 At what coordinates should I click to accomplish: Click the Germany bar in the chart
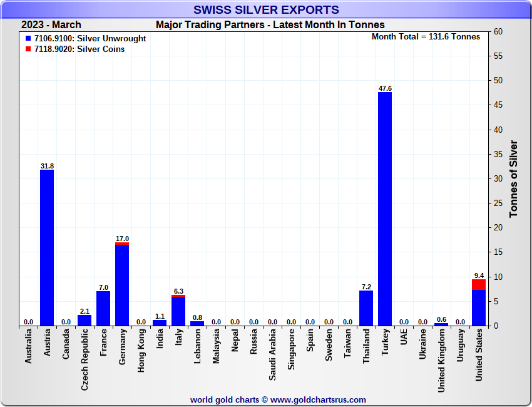[x=122, y=286]
